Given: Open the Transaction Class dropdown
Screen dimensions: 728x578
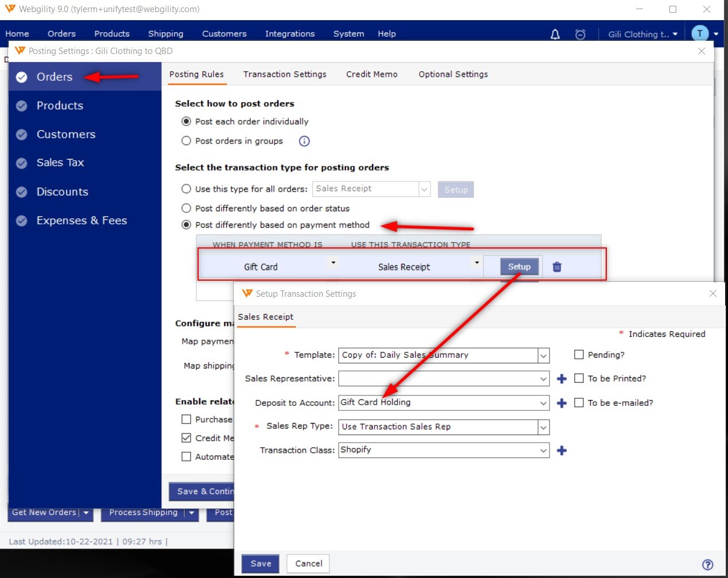Looking at the screenshot, I should 543,451.
